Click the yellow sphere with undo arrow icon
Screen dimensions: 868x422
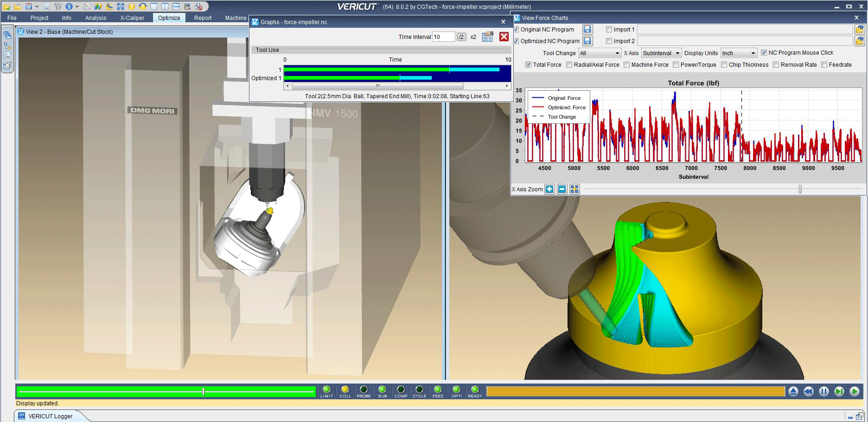click(x=143, y=6)
